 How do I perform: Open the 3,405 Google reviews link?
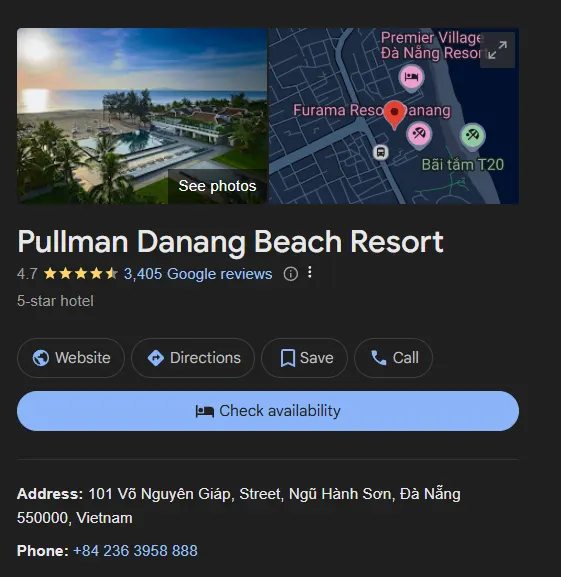(198, 274)
